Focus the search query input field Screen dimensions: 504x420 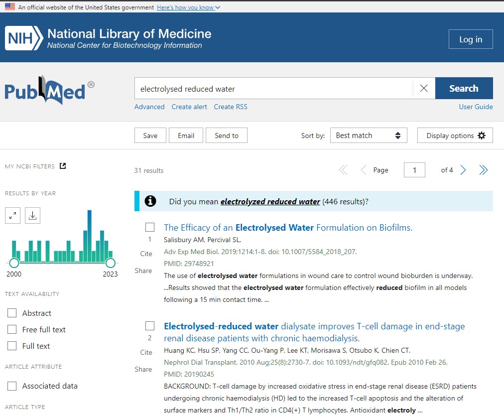pyautogui.click(x=274, y=88)
